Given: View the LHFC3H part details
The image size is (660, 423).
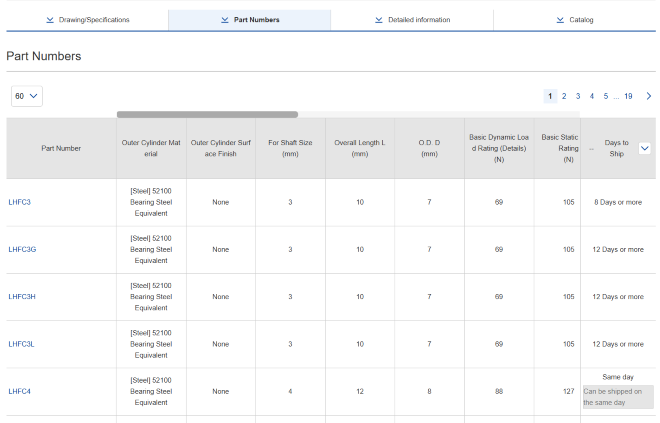Looking at the screenshot, I should [22, 296].
